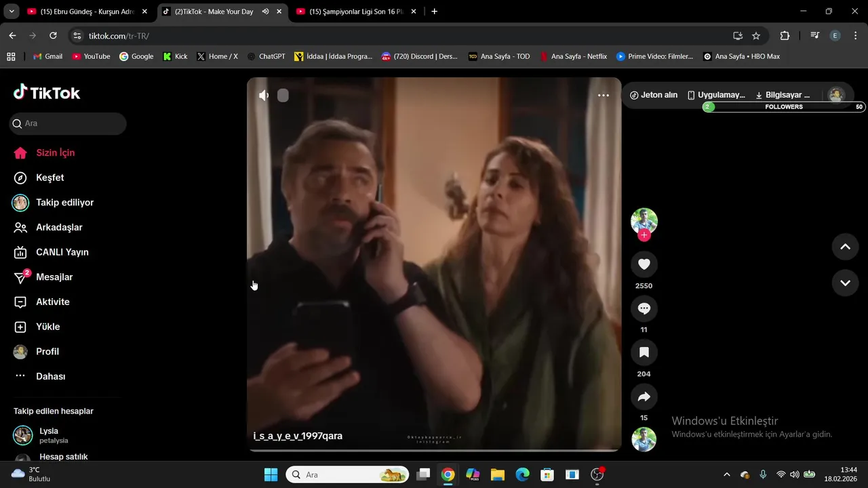View site information icon in address bar
Viewport: 868px width, 488px height.
pos(77,36)
